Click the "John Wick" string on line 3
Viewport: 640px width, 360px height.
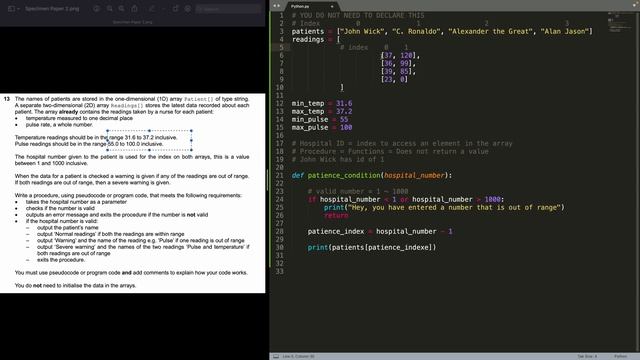click(362, 31)
